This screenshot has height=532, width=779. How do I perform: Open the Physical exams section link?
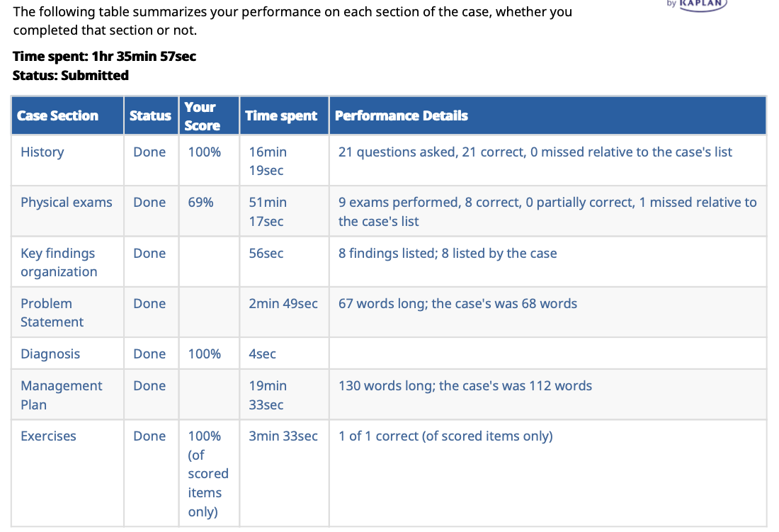[x=66, y=203]
